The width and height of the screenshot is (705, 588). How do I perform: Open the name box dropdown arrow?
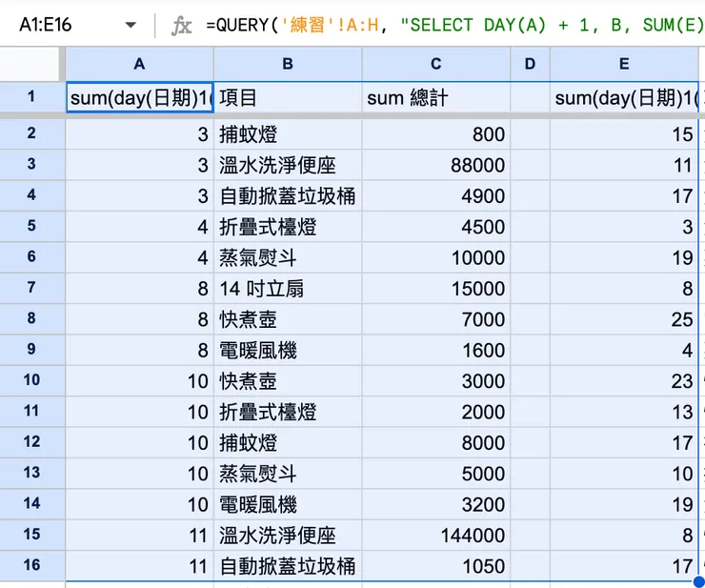tap(131, 25)
